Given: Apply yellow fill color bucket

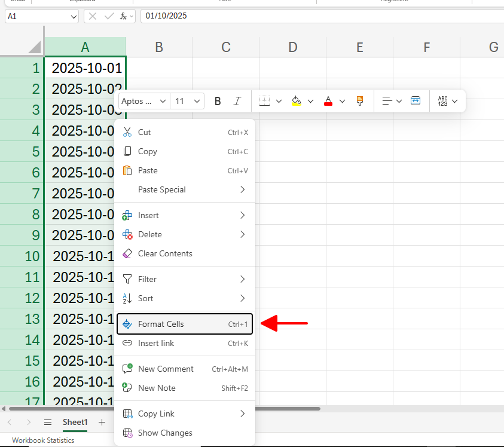Looking at the screenshot, I should coord(297,101).
